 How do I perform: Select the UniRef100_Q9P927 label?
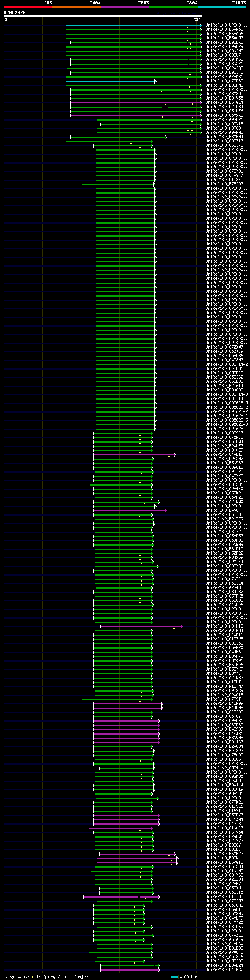point(224,433)
